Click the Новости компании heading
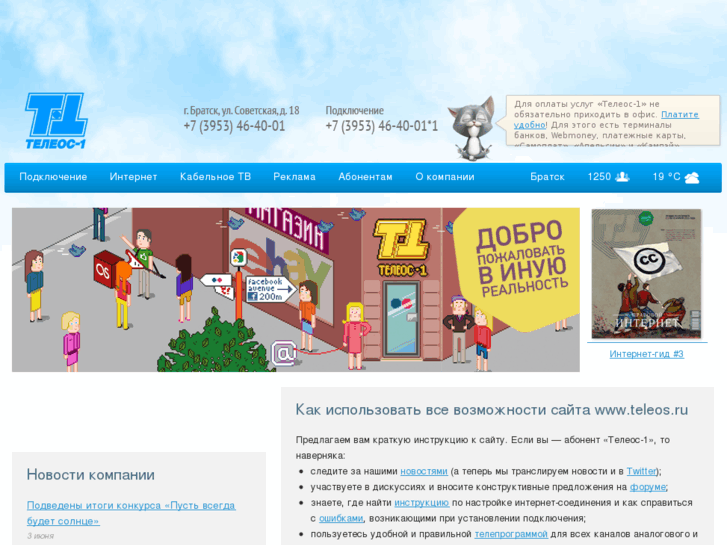The width and height of the screenshot is (727, 545). point(91,474)
